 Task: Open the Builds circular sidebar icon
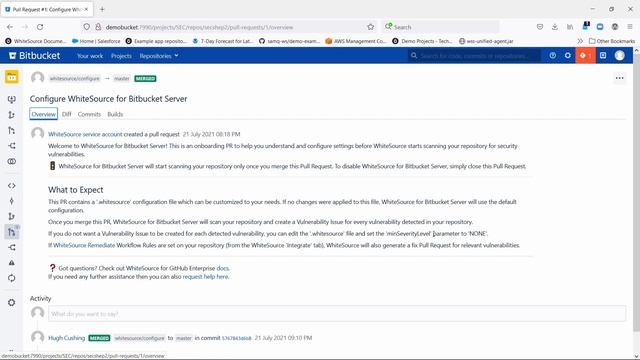click(x=11, y=278)
